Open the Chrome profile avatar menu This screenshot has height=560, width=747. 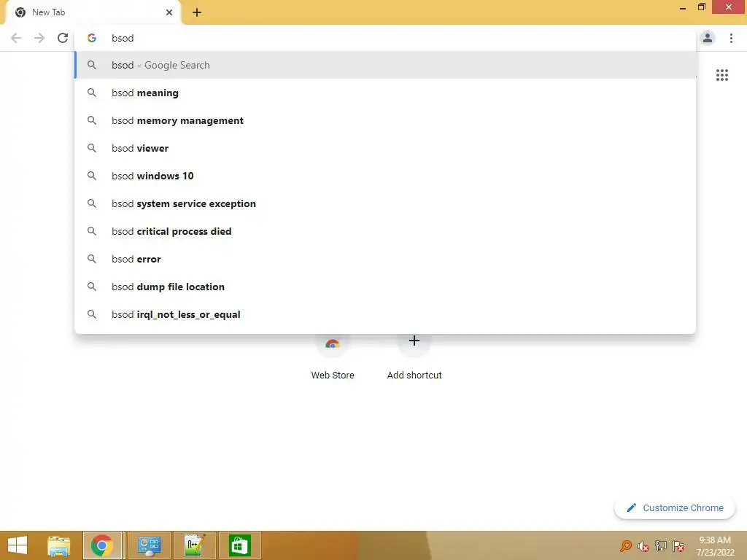tap(708, 38)
